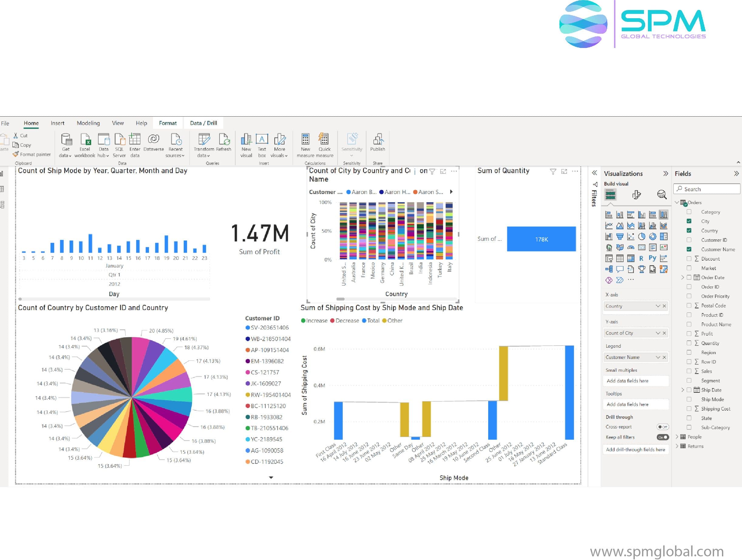
Task: Open the Format visual paintbrush tab
Action: (636, 195)
